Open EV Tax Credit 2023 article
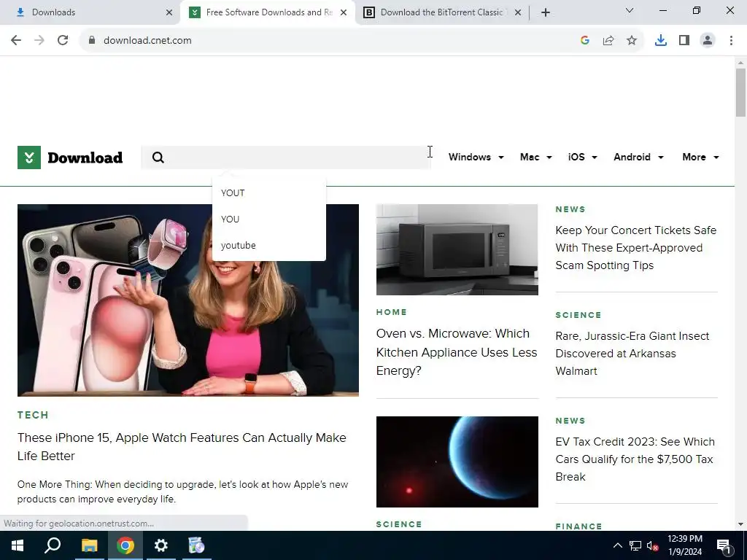The height and width of the screenshot is (560, 747). coord(635,459)
